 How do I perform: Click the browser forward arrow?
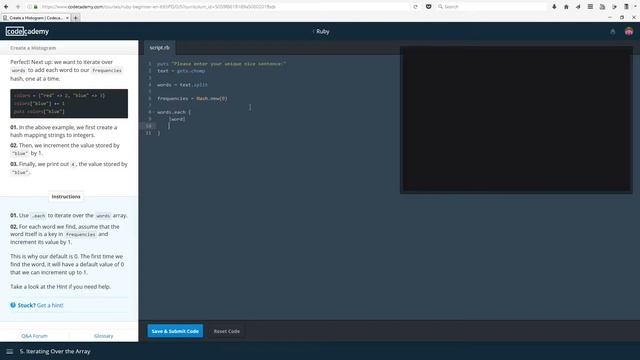[18, 7]
